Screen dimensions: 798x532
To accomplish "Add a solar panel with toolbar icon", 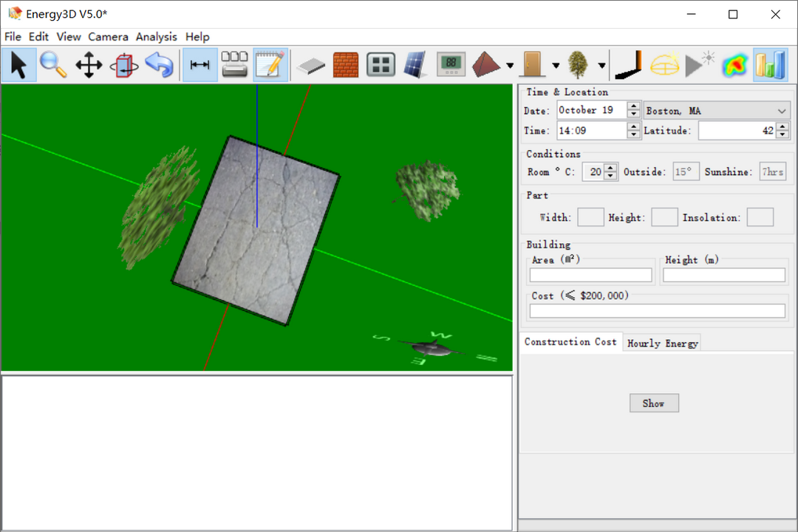I will (415, 65).
